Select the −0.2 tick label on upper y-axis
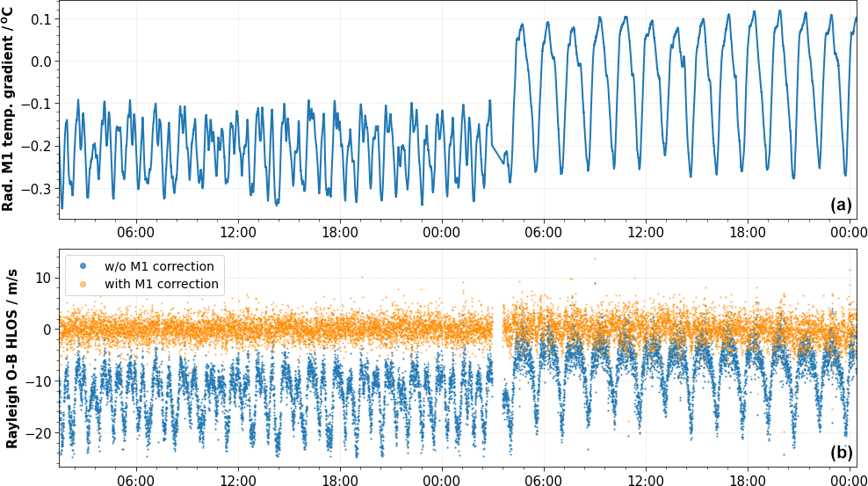 [x=39, y=147]
